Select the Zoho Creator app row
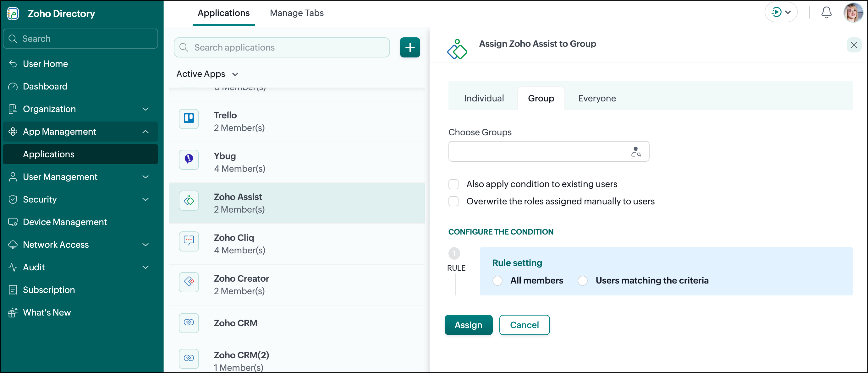868x373 pixels. pos(297,285)
